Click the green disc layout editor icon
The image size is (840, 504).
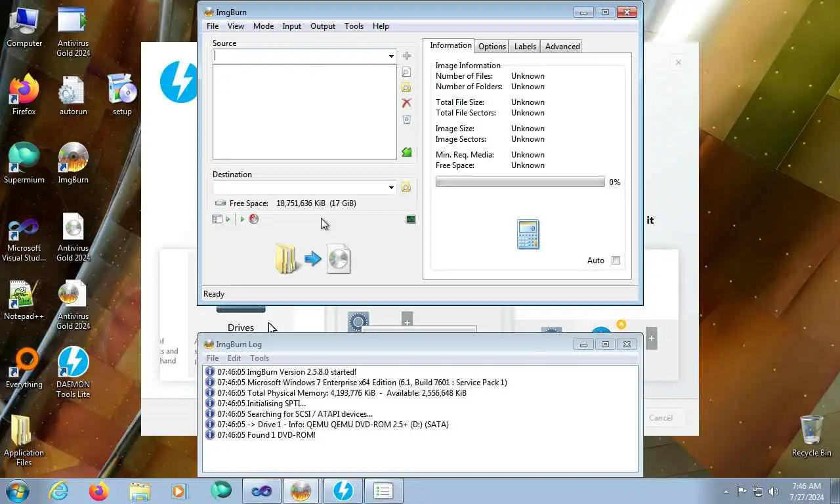[x=406, y=152]
